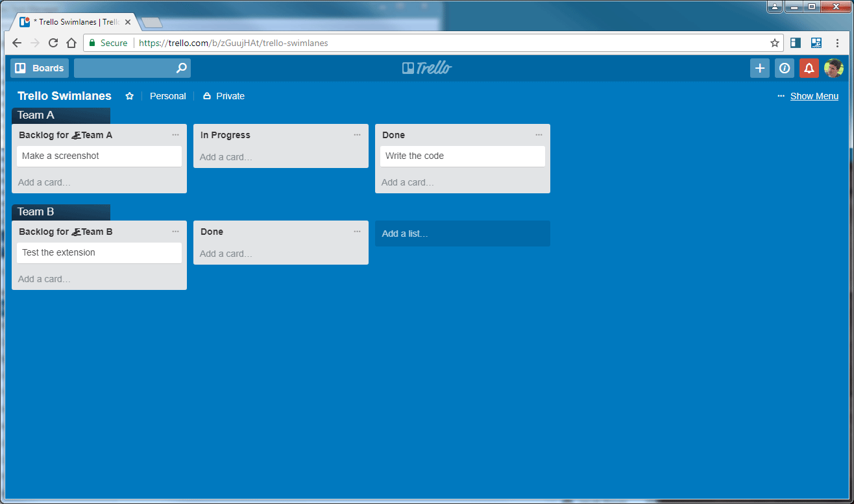Go back in browser history
The image size is (854, 504).
coord(17,43)
